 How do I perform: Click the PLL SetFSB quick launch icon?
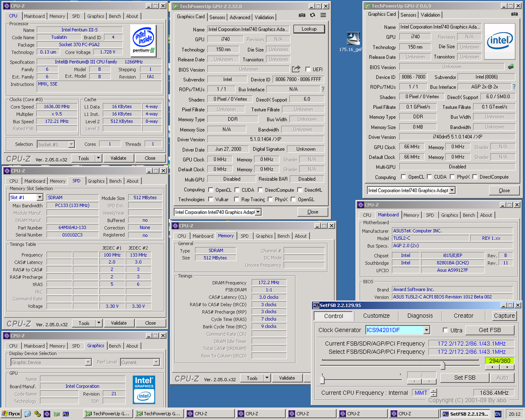click(x=66, y=414)
